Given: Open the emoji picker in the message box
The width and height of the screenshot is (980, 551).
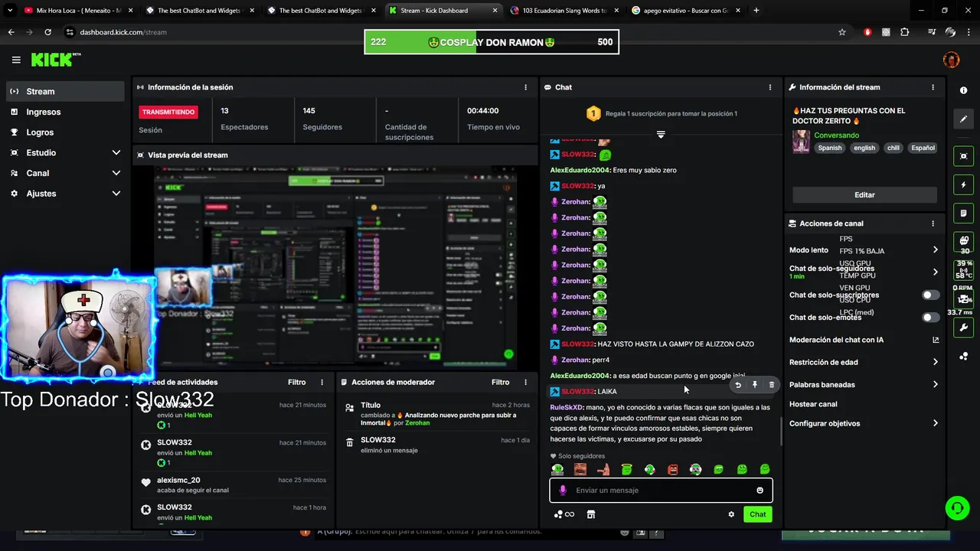Looking at the screenshot, I should tap(759, 491).
